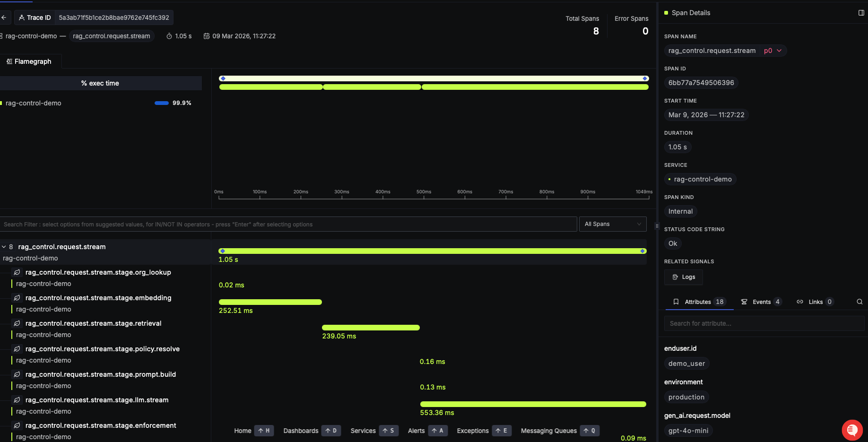Switch to the Flamegraph tab
868x442 pixels.
pyautogui.click(x=29, y=61)
